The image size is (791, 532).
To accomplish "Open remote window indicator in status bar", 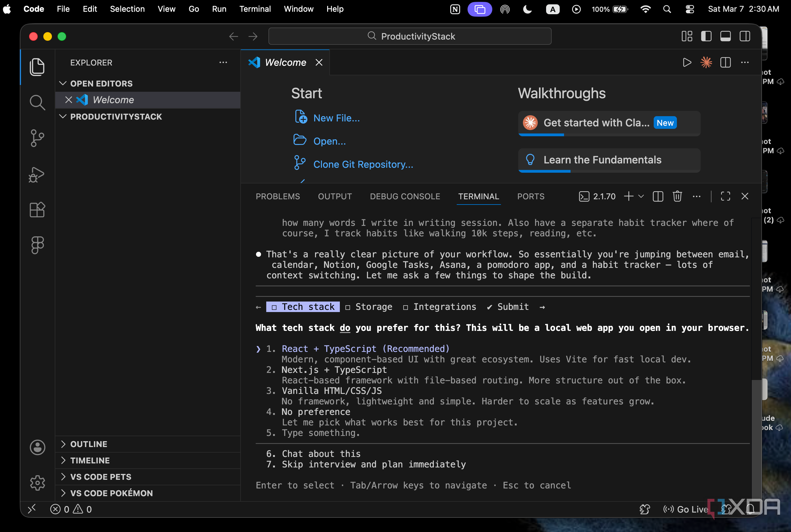I will tap(32, 509).
